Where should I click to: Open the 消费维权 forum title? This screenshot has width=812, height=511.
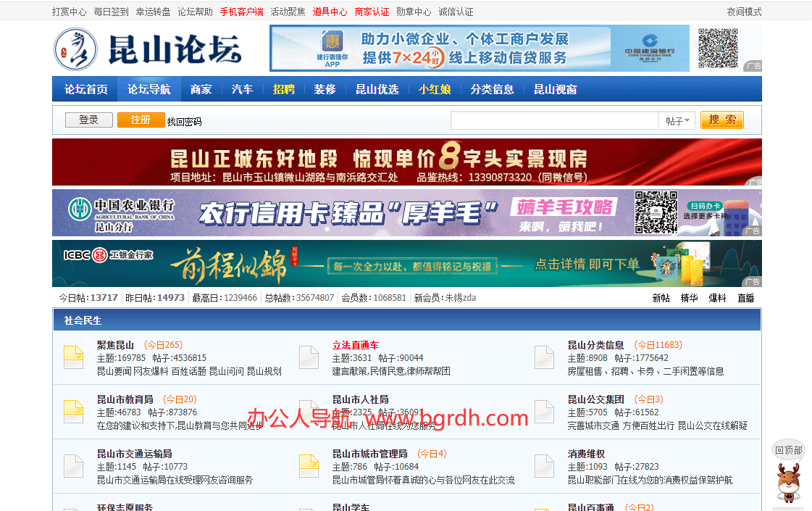point(586,454)
